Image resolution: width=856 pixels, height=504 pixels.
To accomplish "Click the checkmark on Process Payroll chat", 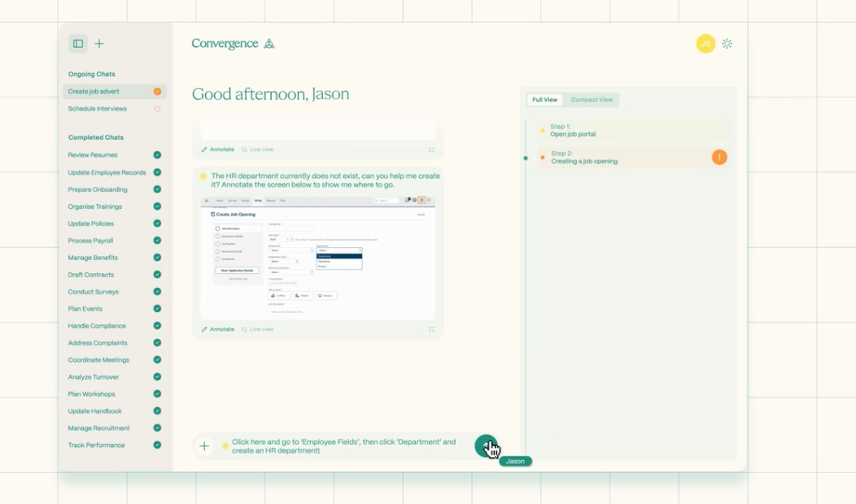I will 159,240.
